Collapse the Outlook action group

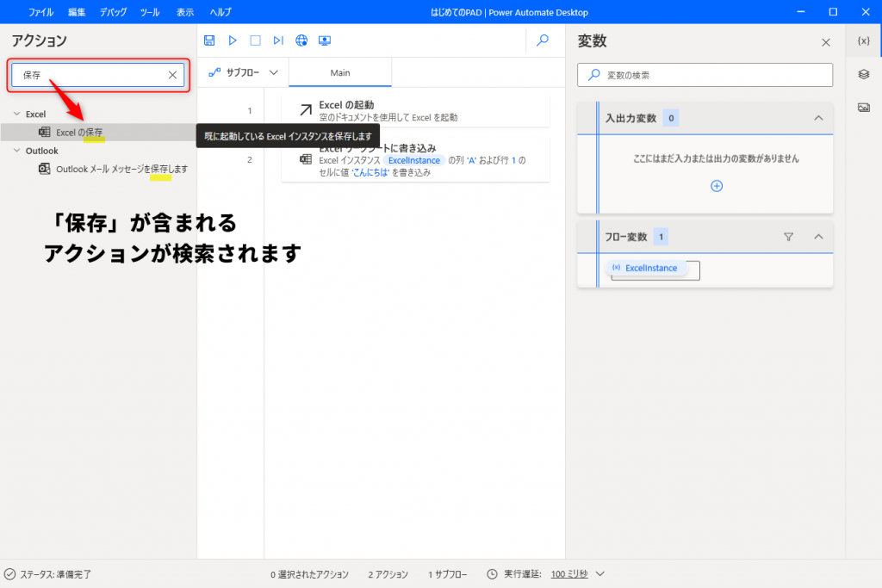(x=17, y=151)
